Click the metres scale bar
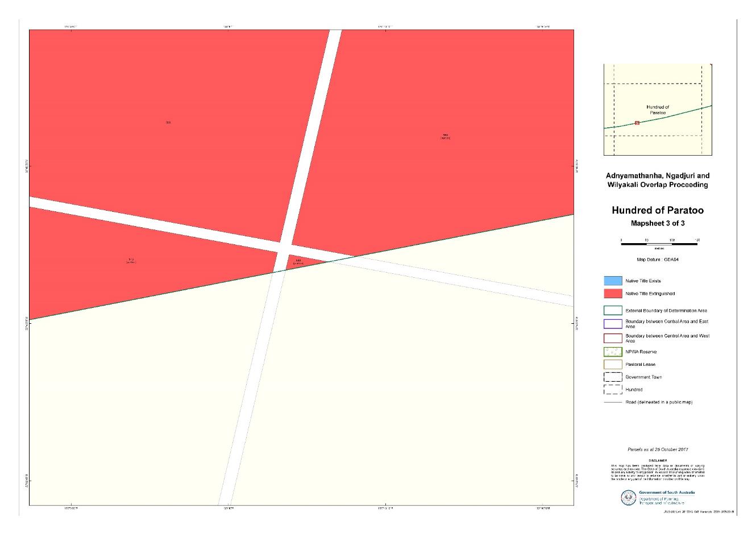Image resolution: width=756 pixels, height=534 pixels. [659, 244]
